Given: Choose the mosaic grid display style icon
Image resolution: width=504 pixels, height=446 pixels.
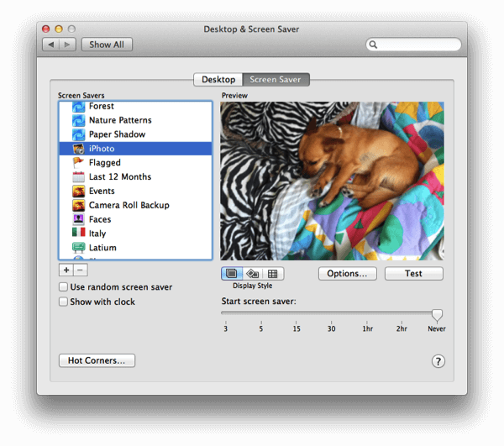Looking at the screenshot, I should pyautogui.click(x=273, y=274).
